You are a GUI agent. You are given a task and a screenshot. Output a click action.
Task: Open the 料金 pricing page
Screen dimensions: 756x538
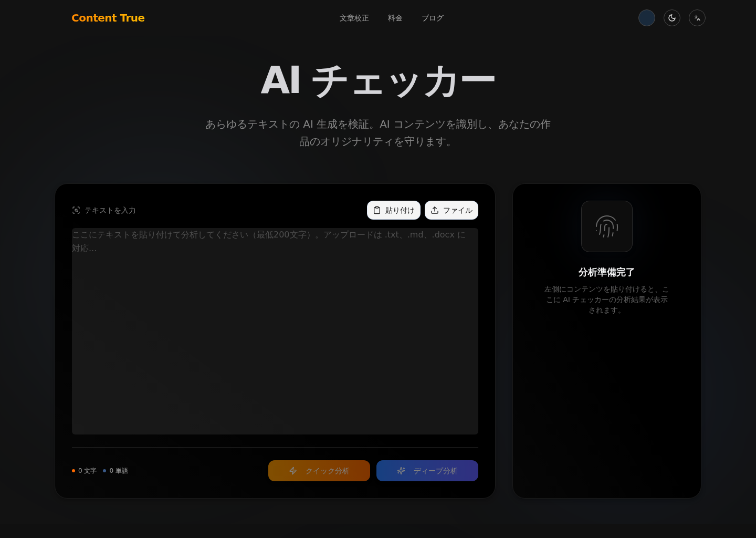[395, 18]
